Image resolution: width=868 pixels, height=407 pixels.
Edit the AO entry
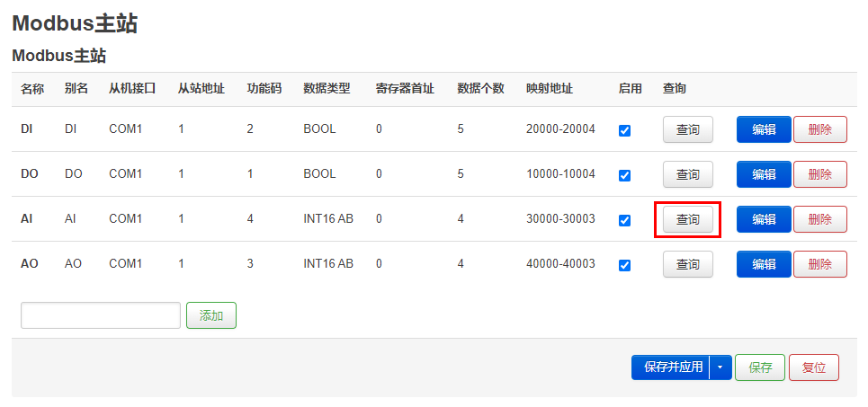coord(764,264)
